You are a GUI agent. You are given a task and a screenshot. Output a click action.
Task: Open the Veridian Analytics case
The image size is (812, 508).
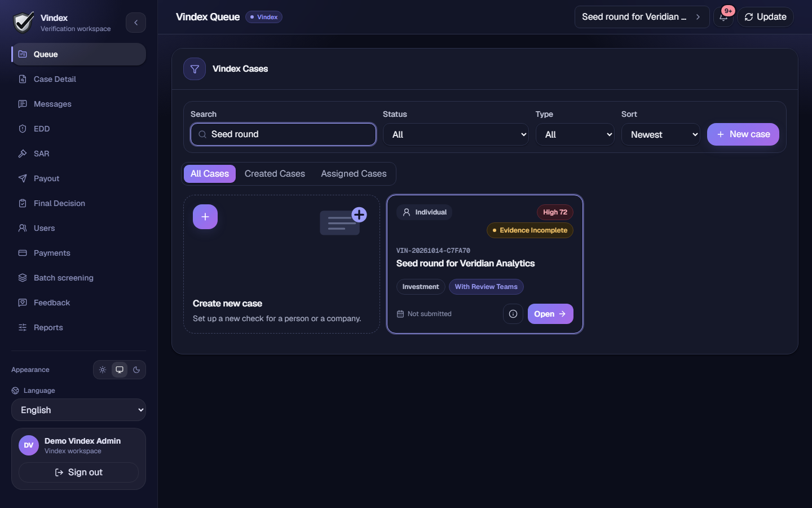click(x=550, y=314)
